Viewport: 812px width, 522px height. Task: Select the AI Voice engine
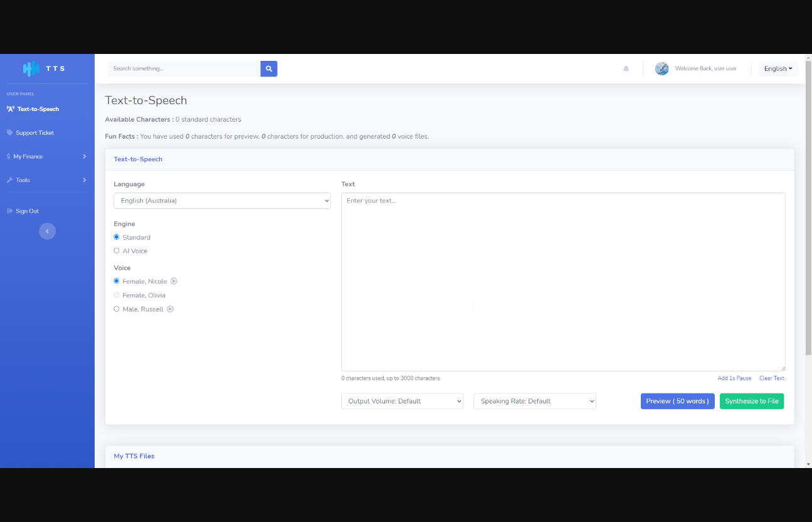point(117,251)
